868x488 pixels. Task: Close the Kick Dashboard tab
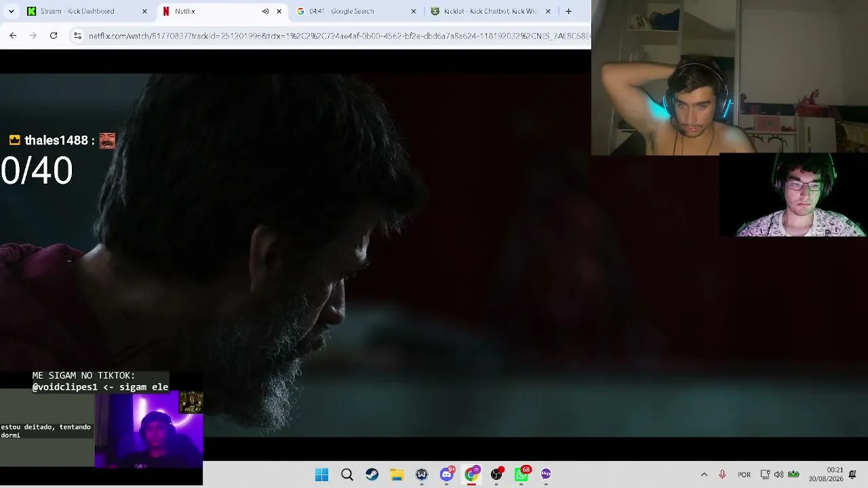click(x=144, y=11)
